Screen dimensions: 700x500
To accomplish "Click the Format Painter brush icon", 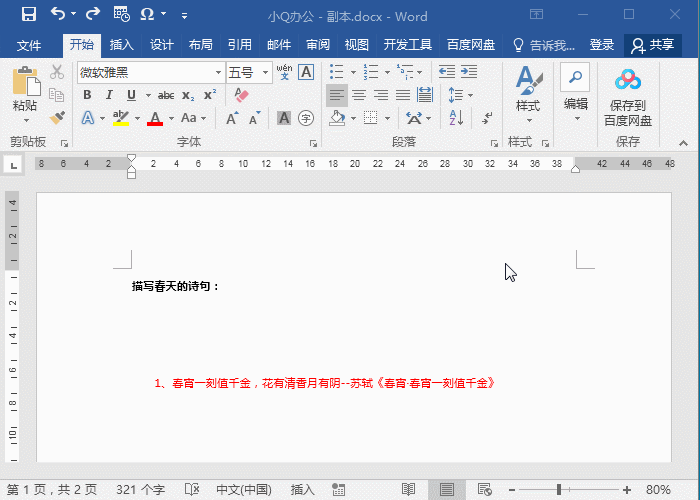I will pos(57,118).
